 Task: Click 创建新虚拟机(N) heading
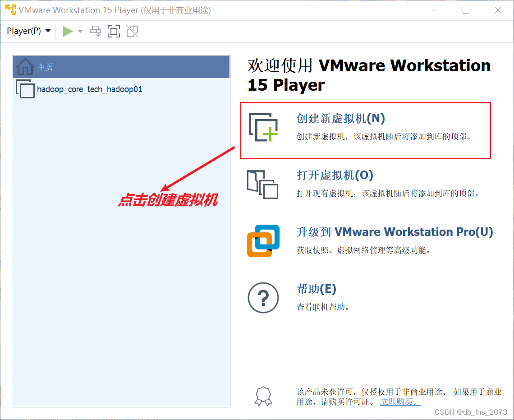(x=340, y=118)
